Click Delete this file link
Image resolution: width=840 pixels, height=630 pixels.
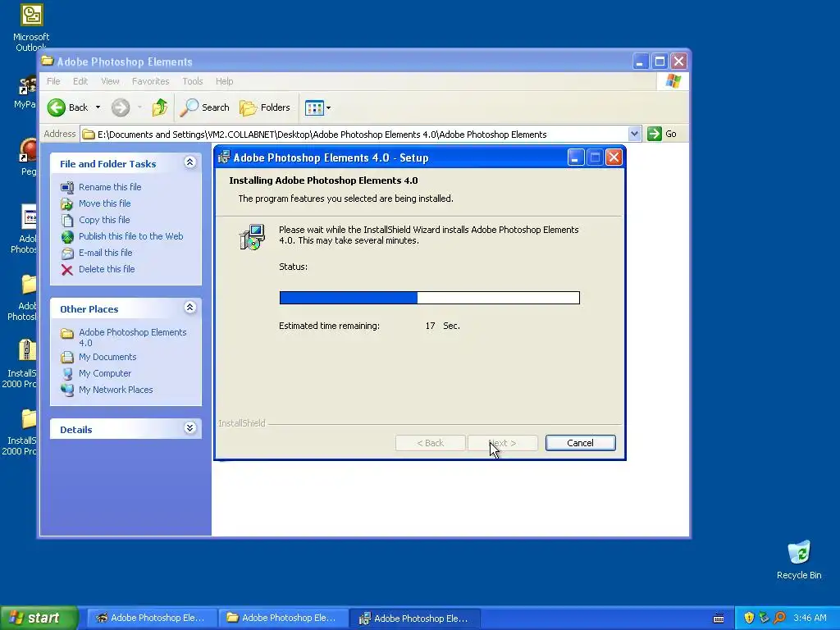click(x=107, y=269)
